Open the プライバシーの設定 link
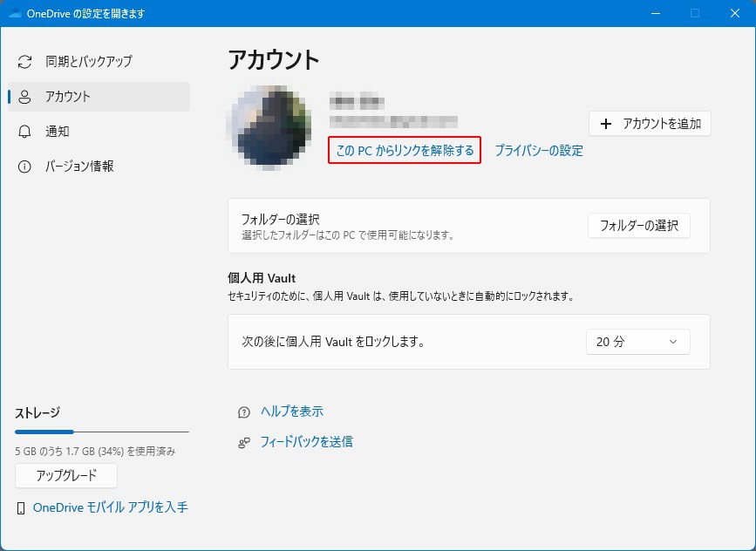The height and width of the screenshot is (551, 756). pyautogui.click(x=539, y=151)
